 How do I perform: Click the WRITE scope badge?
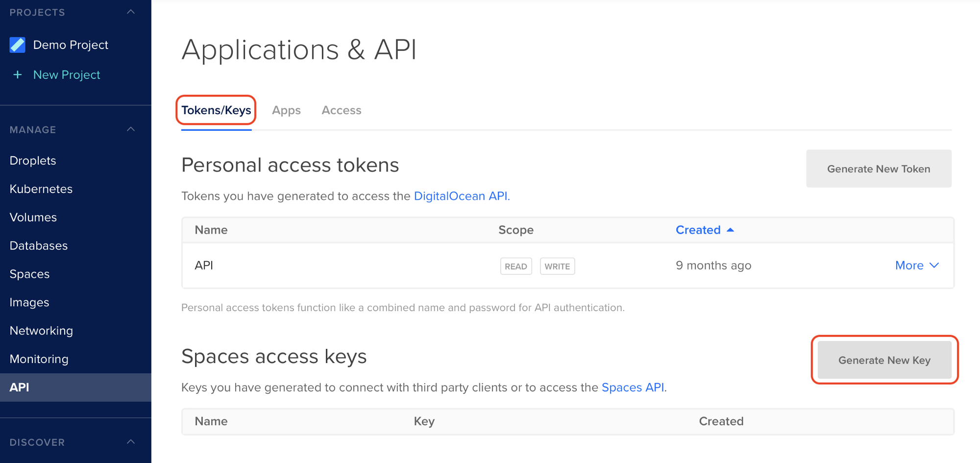click(x=557, y=266)
